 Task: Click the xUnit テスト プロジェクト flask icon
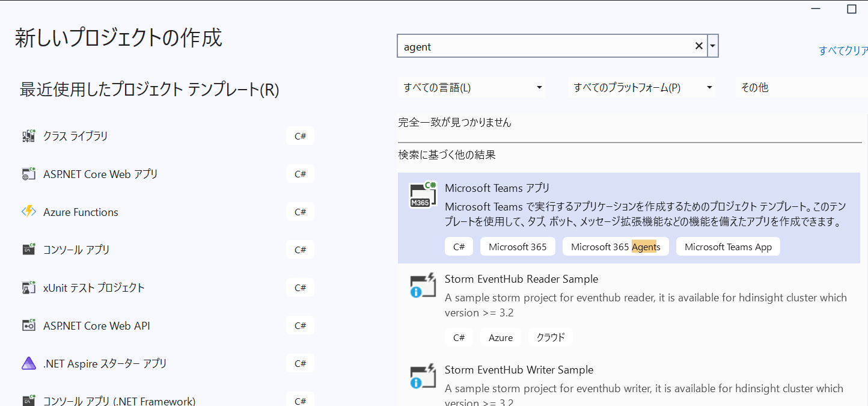[28, 288]
